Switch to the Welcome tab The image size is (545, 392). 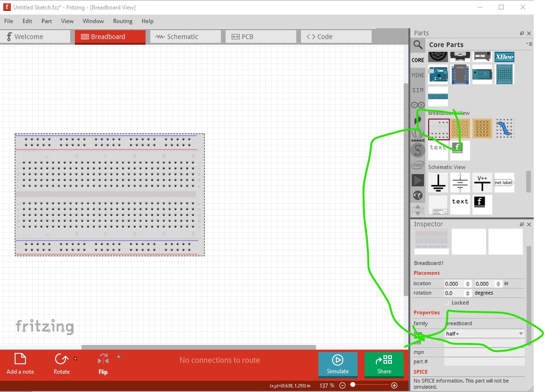[35, 36]
